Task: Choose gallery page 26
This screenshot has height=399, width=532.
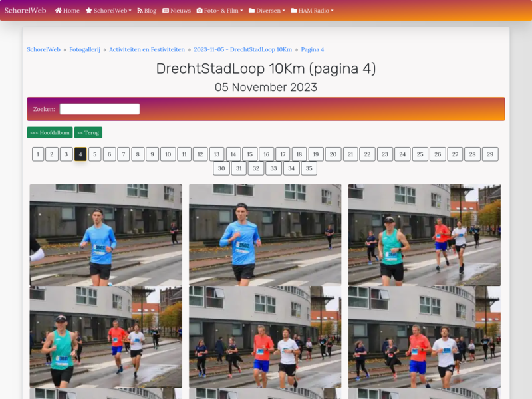Action: coord(438,154)
